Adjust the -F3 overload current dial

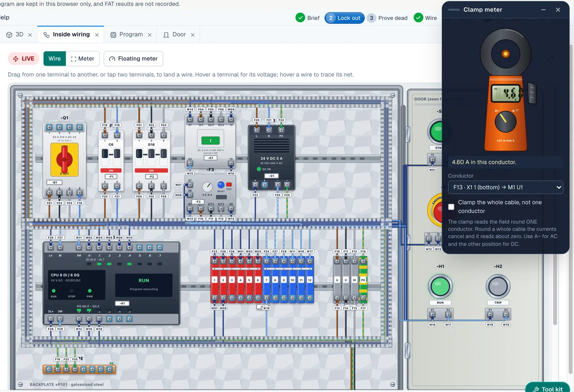point(207,187)
